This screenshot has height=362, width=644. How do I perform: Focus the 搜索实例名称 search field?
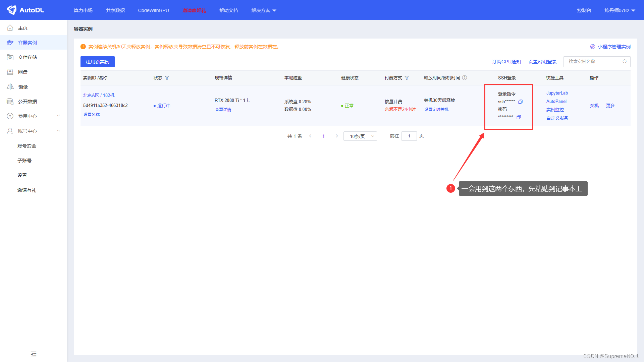597,62
